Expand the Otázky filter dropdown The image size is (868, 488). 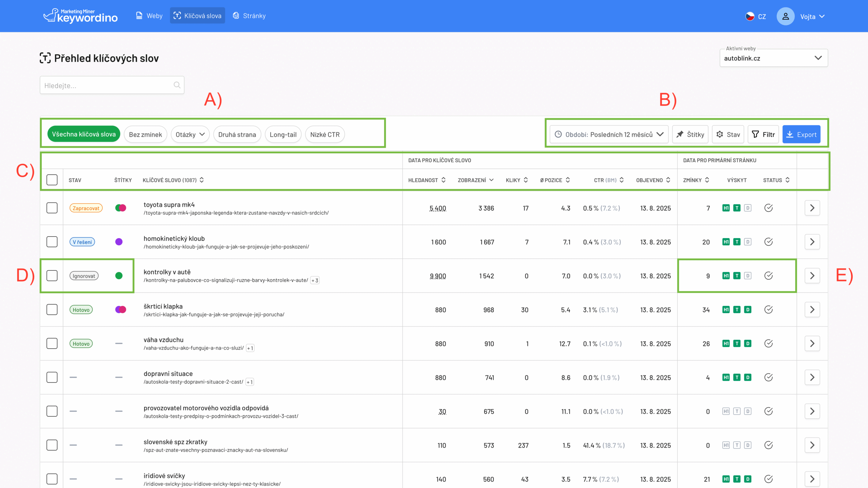coord(190,135)
